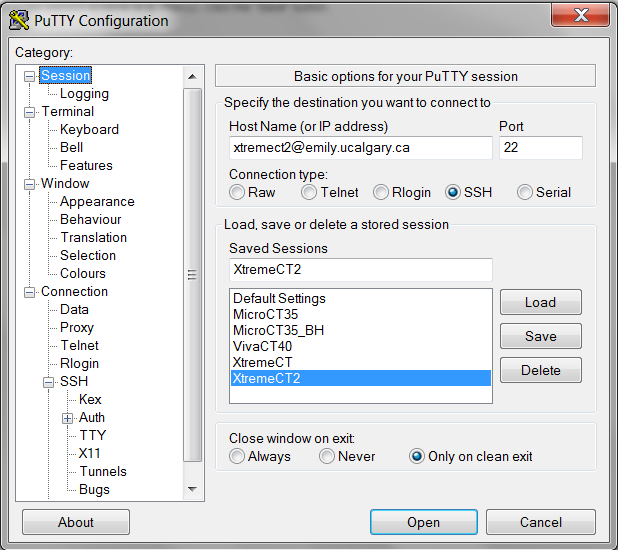Expand the Auth tree node
The height and width of the screenshot is (550, 618).
(x=67, y=418)
